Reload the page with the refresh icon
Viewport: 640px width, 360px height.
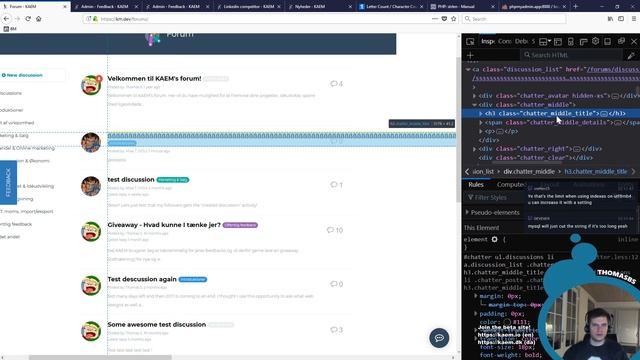(28, 19)
